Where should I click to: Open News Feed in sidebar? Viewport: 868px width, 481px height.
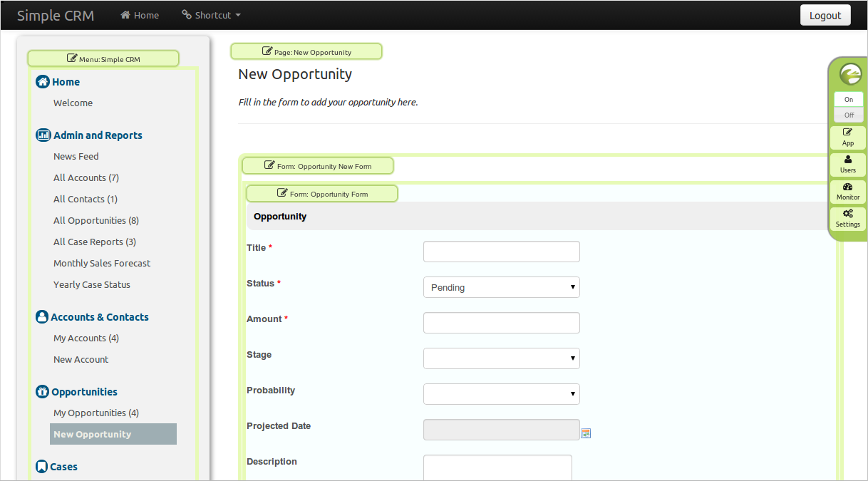pyautogui.click(x=76, y=156)
